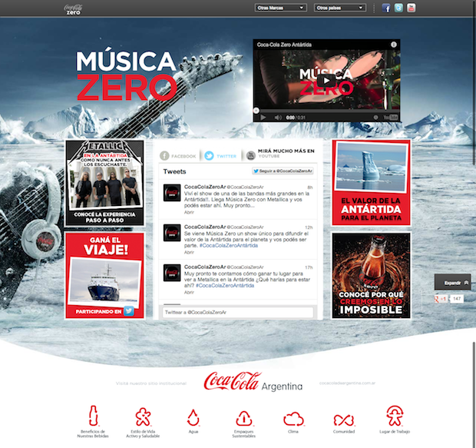Viewport: 476px width, 448px height.
Task: Click avatar of the 12h tweet
Action: click(172, 233)
